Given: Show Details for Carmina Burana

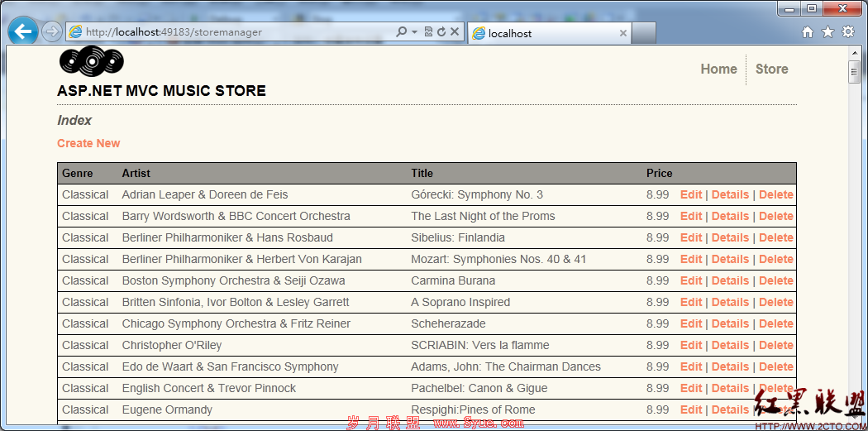Looking at the screenshot, I should [x=730, y=281].
